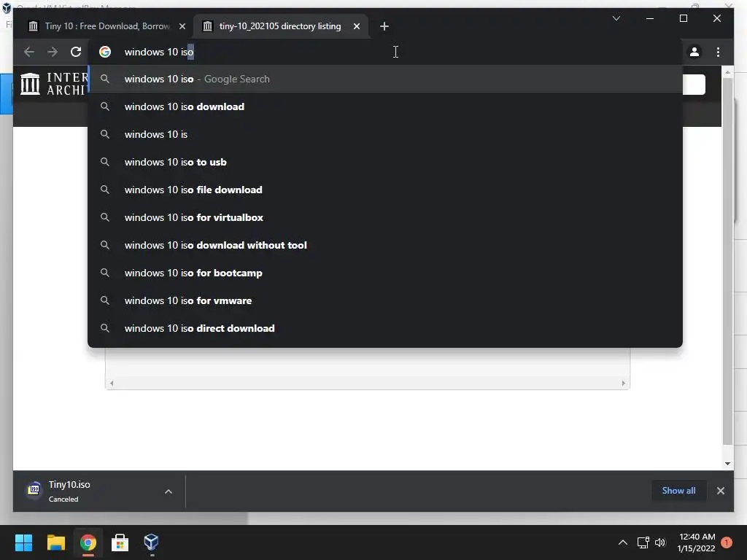Select 'windows 10 iso for virtualbox' suggestion
Screen dimensions: 747x560
pos(385,217)
